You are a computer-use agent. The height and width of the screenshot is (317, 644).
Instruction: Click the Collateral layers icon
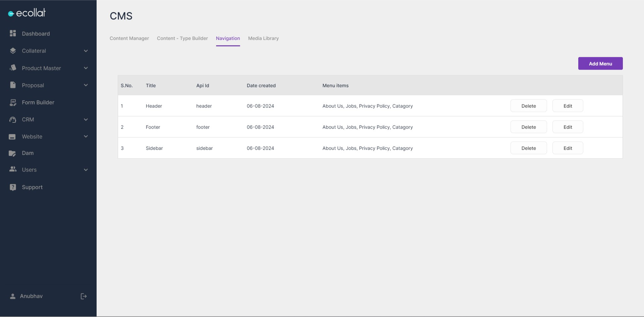pyautogui.click(x=13, y=51)
